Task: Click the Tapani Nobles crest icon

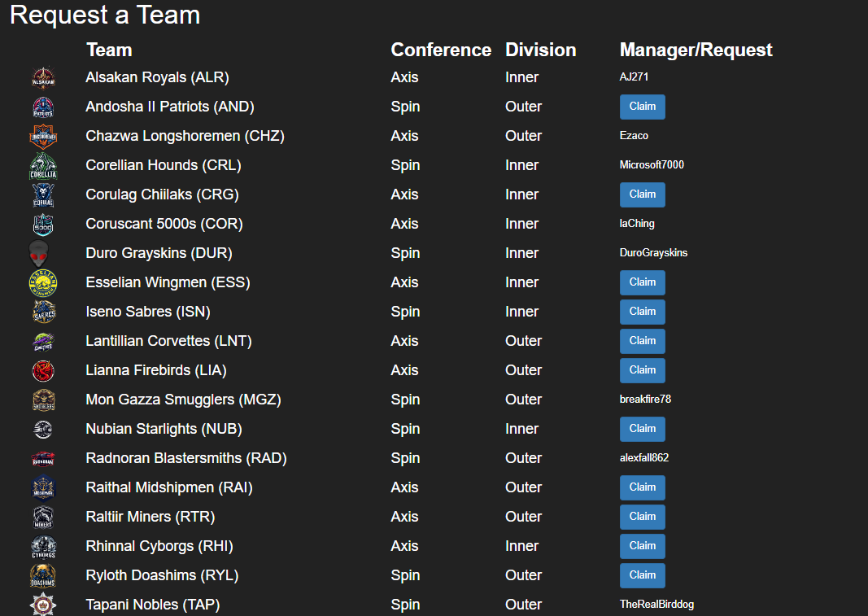Action: coord(44,605)
